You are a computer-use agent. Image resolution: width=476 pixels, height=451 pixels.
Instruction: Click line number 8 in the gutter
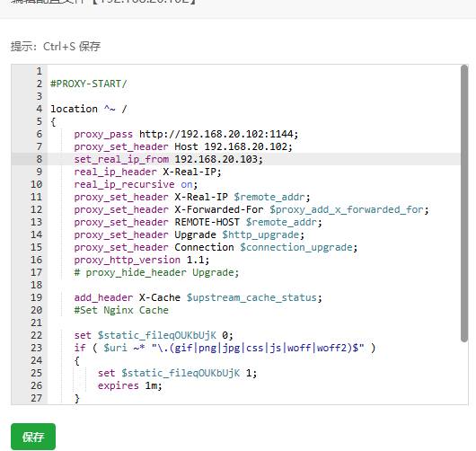point(40,159)
